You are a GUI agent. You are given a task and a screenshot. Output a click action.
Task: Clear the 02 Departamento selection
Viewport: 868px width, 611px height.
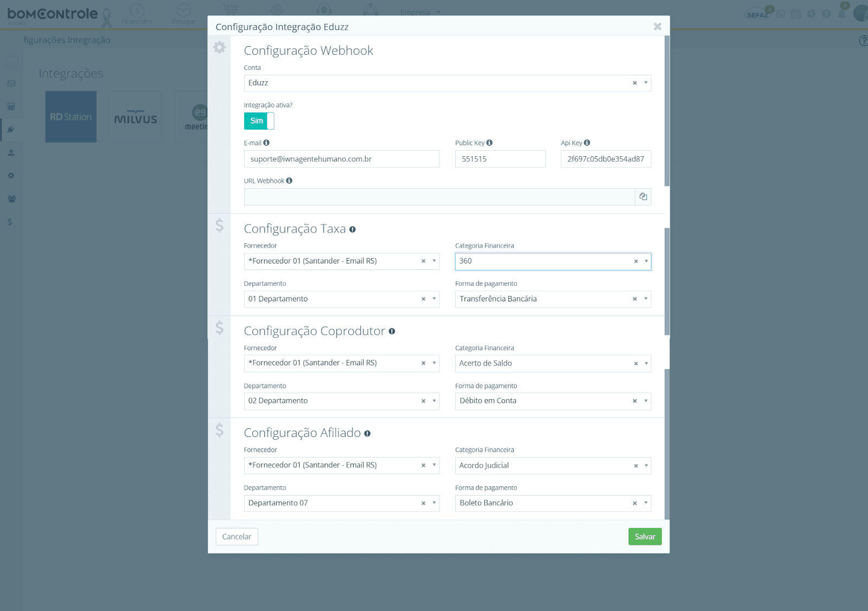click(x=423, y=401)
